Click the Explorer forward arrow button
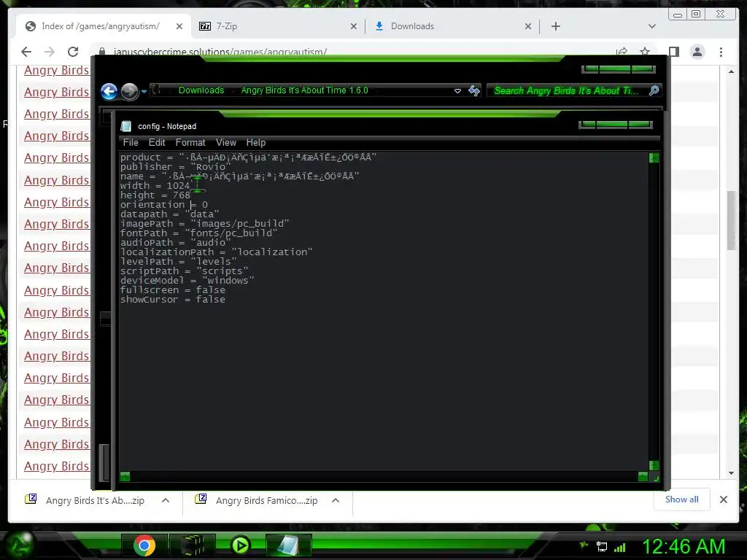 tap(129, 91)
